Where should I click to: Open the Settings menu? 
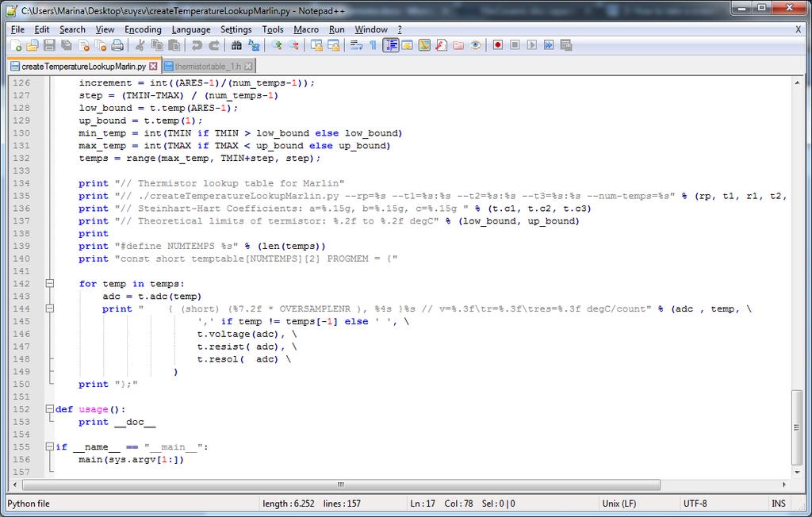tap(236, 29)
